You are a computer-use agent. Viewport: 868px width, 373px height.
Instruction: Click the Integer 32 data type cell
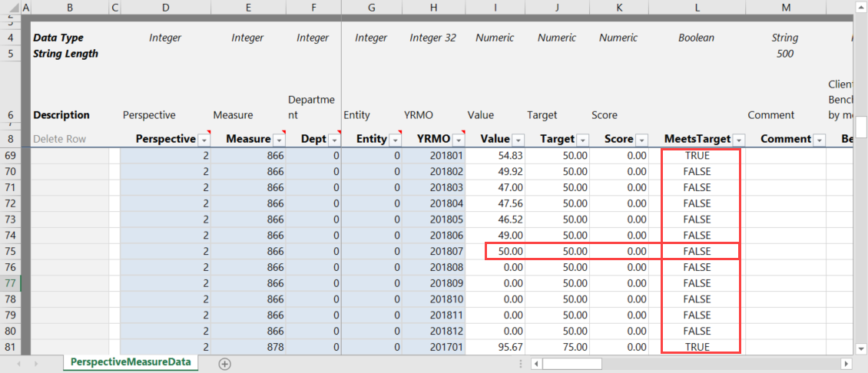click(x=434, y=38)
